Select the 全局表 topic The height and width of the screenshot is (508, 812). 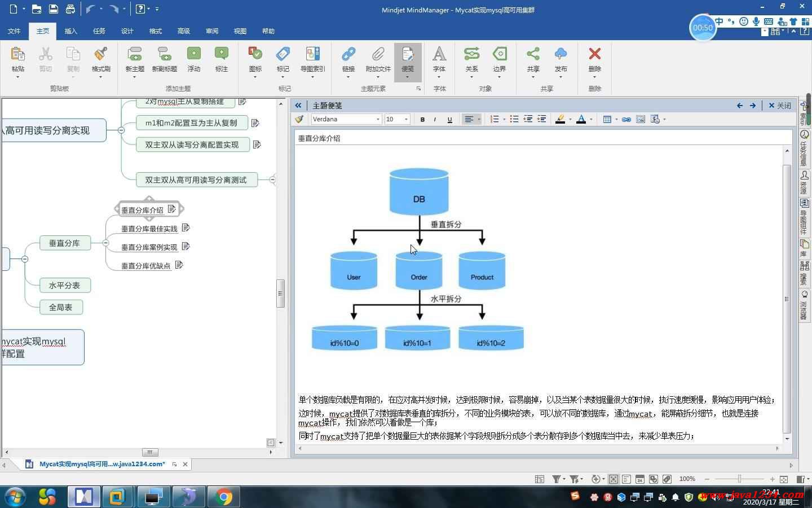[x=61, y=308]
